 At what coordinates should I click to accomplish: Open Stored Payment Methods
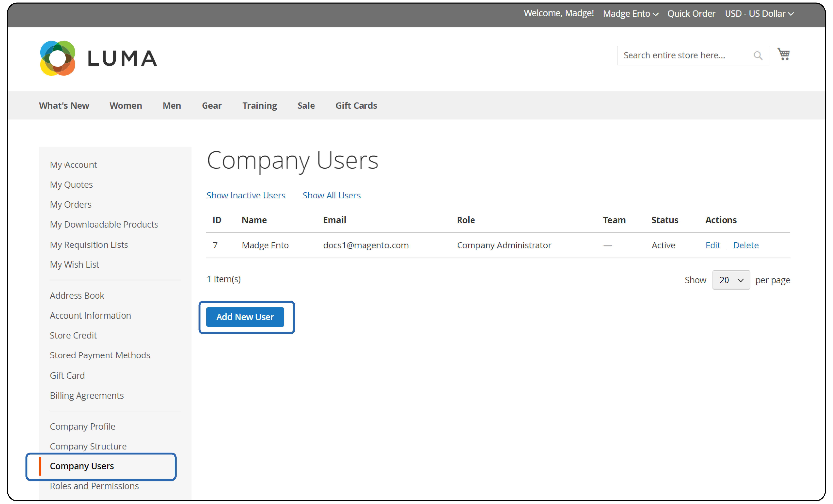(x=100, y=355)
